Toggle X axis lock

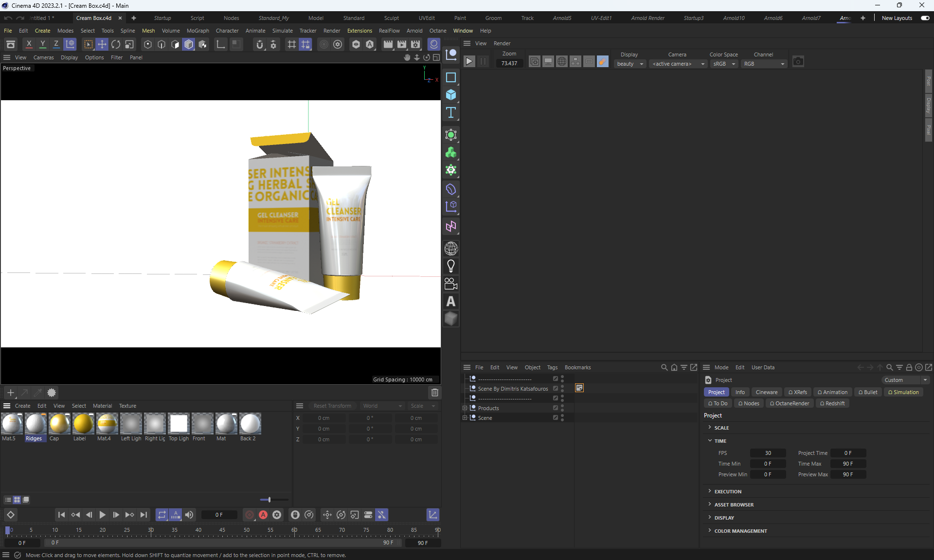click(29, 44)
